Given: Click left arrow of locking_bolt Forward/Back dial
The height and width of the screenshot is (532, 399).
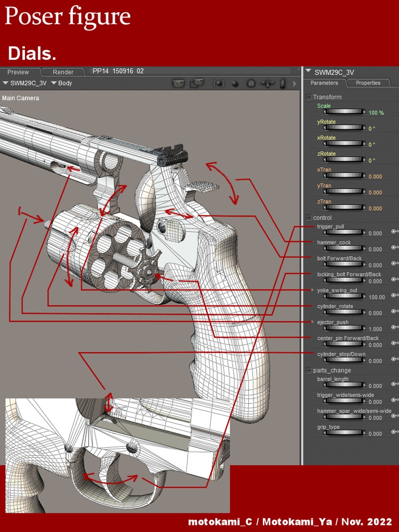Looking at the screenshot, I should pos(325,280).
